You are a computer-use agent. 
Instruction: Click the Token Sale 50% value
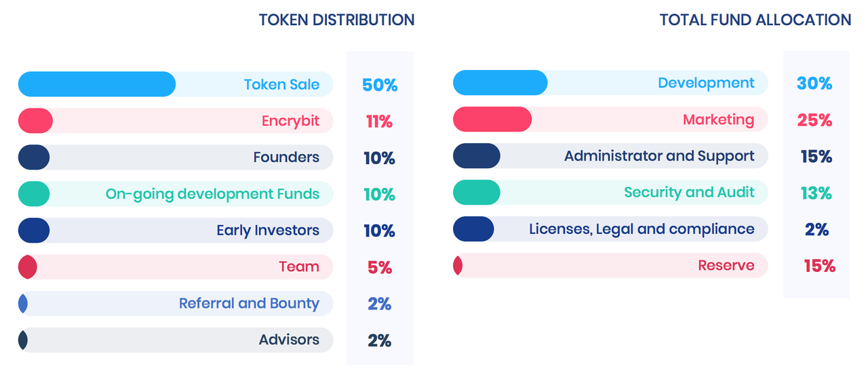[x=380, y=85]
